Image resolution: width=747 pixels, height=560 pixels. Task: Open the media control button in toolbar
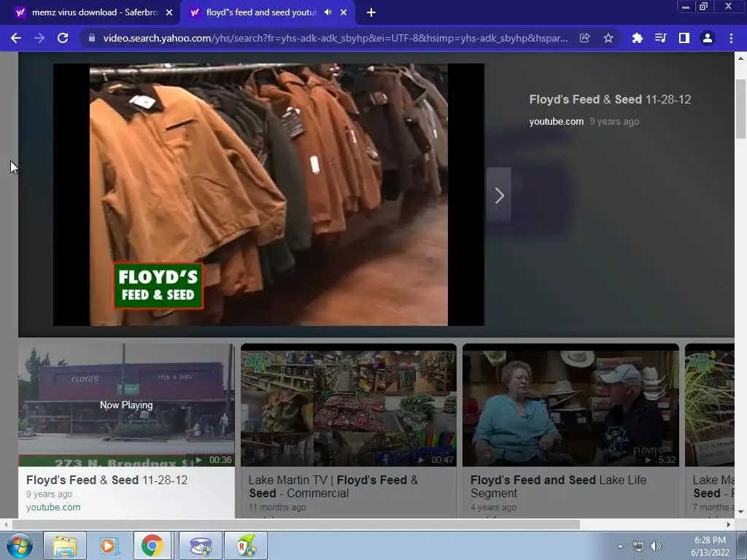pos(660,38)
